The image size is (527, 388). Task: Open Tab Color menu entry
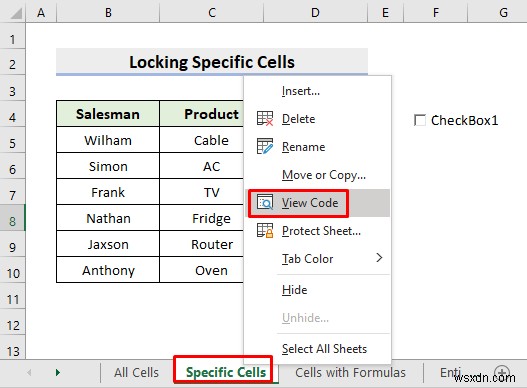(x=318, y=259)
